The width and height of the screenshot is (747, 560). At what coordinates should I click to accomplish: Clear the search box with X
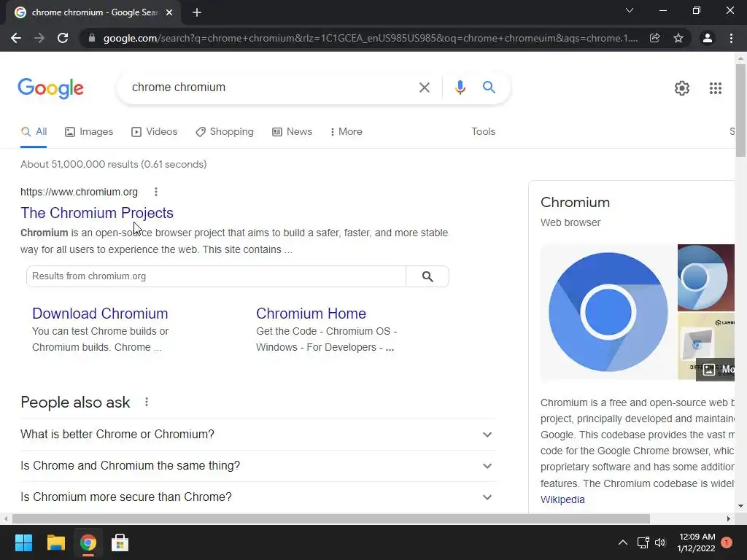(x=424, y=87)
